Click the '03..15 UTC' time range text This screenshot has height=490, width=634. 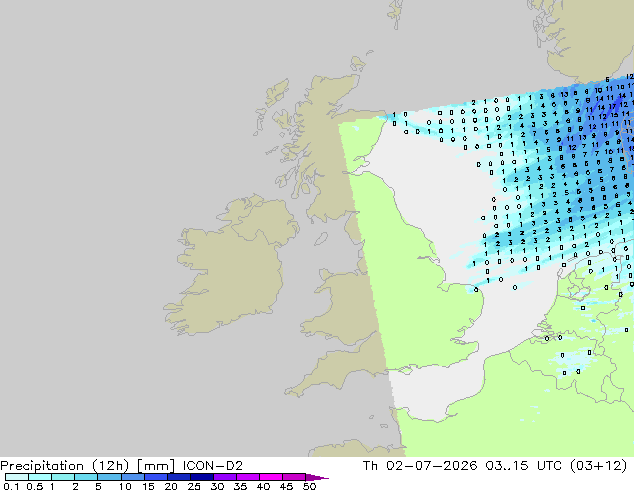pos(524,466)
